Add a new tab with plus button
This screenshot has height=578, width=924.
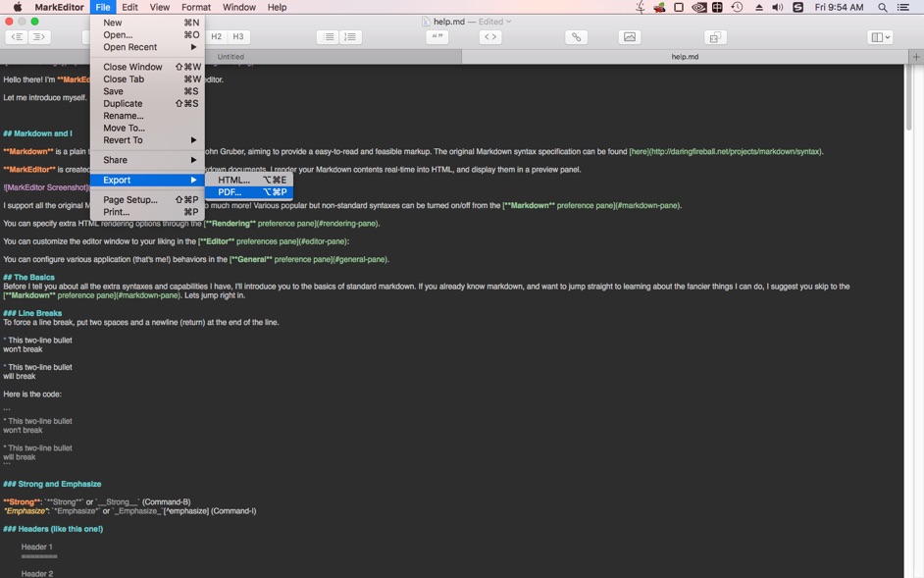coord(916,57)
